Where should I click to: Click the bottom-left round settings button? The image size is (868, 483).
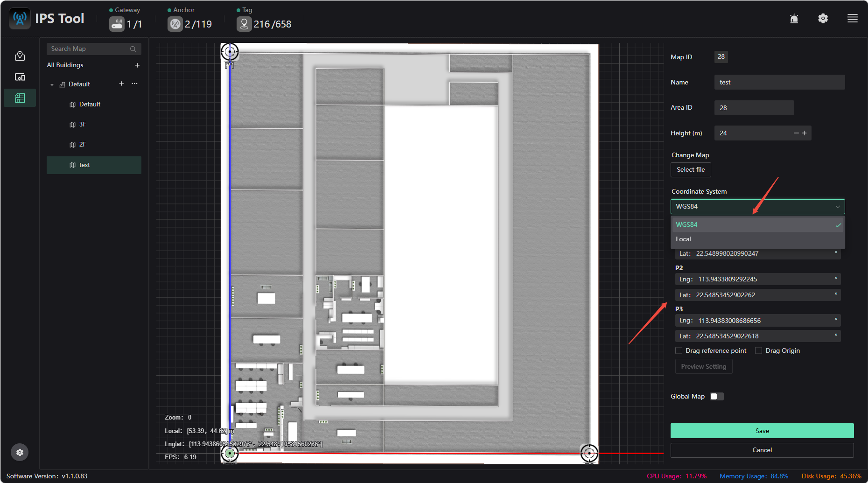[20, 452]
